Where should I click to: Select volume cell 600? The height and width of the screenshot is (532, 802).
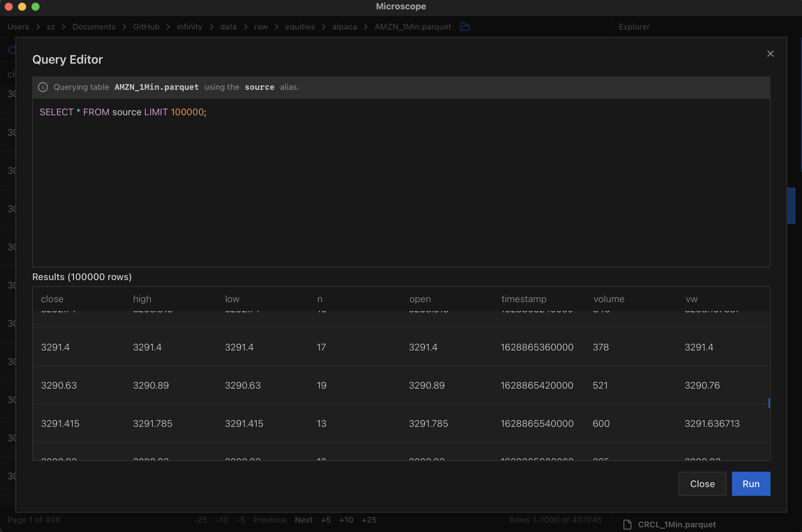point(601,423)
